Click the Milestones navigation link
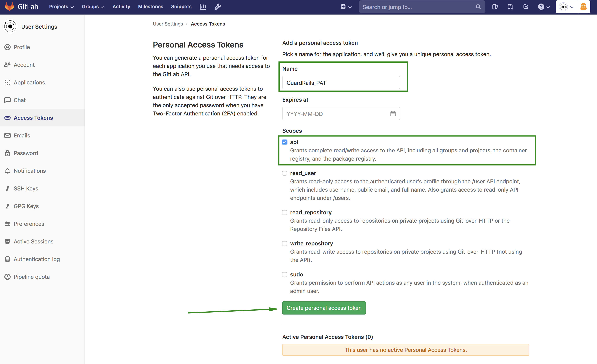This screenshot has height=364, width=597. [150, 6]
